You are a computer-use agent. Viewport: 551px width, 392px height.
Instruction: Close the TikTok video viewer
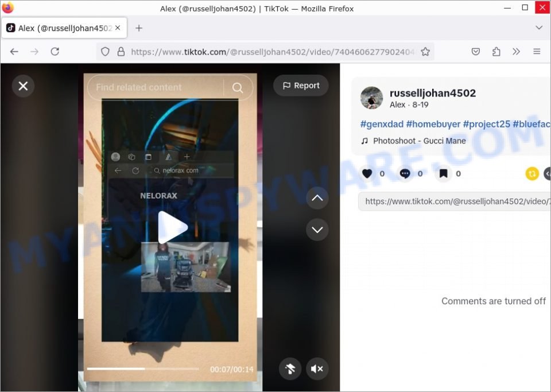pyautogui.click(x=23, y=86)
